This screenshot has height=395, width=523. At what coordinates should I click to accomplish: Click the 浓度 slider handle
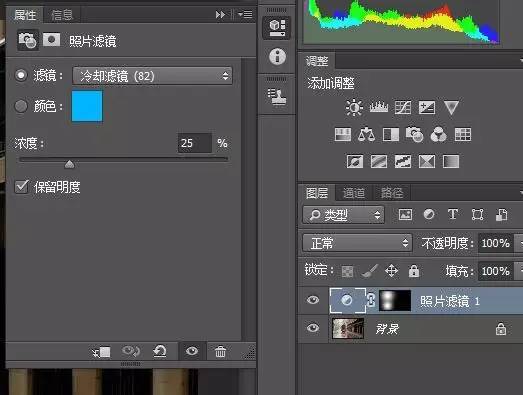(x=69, y=164)
